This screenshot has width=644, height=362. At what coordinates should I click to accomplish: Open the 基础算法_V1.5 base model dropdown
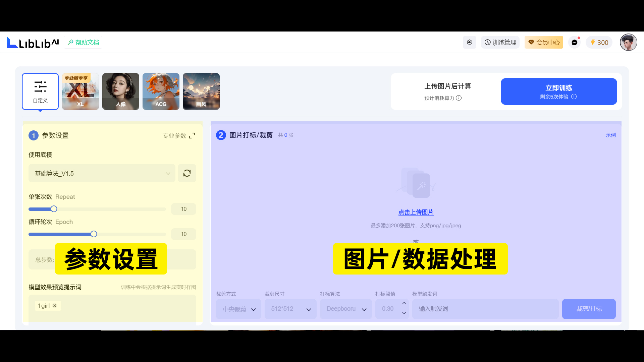point(102,173)
